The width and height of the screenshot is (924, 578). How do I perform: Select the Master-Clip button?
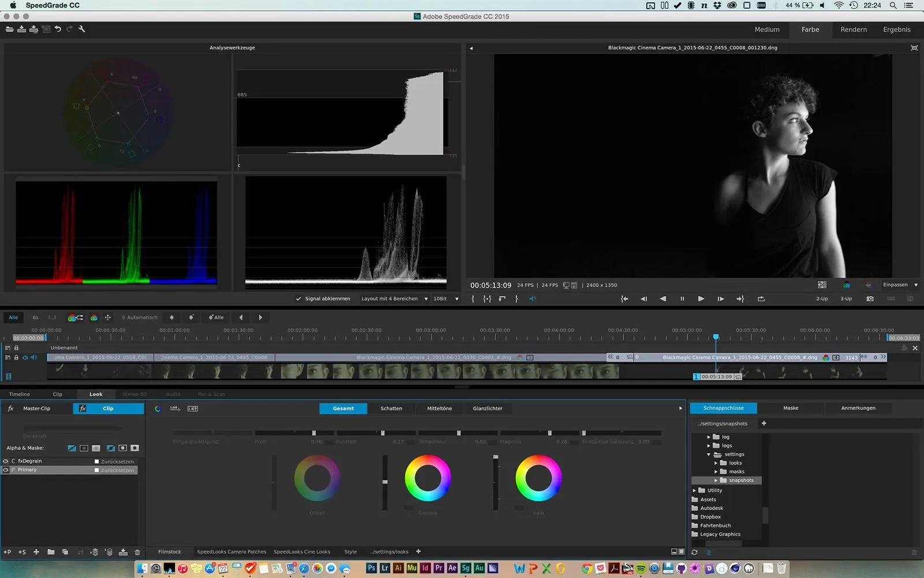coord(36,409)
